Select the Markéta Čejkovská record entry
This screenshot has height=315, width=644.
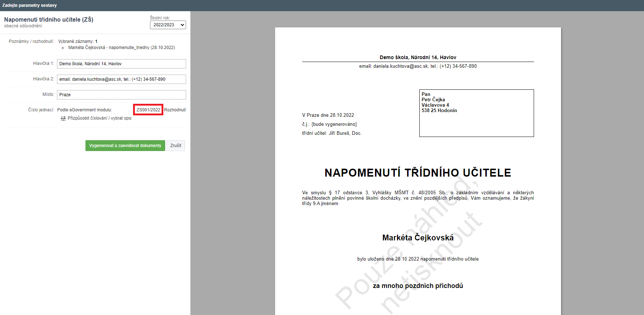click(122, 48)
